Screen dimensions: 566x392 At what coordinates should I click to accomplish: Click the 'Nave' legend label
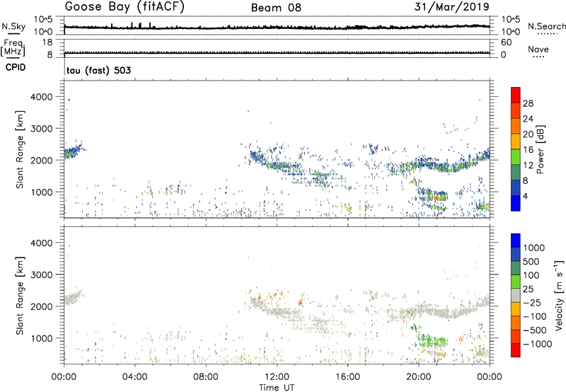click(x=538, y=49)
